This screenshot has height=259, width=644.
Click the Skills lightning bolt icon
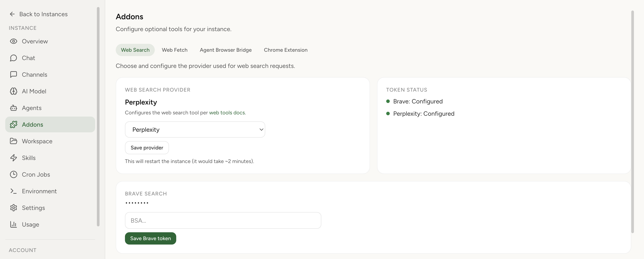point(14,158)
